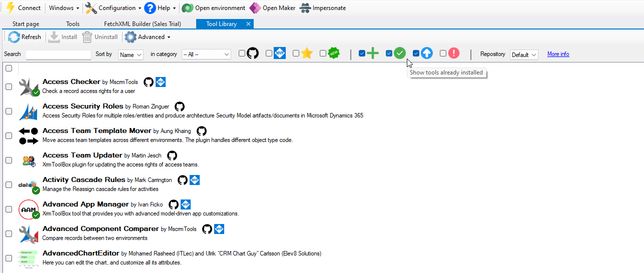Check the Access Security Roles row checkbox
The height and width of the screenshot is (273, 644).
tap(9, 111)
